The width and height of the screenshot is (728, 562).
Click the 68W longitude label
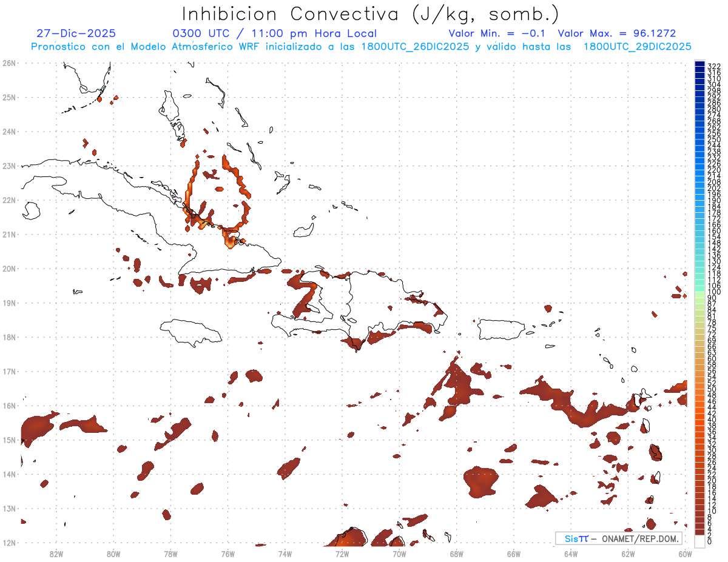457,553
